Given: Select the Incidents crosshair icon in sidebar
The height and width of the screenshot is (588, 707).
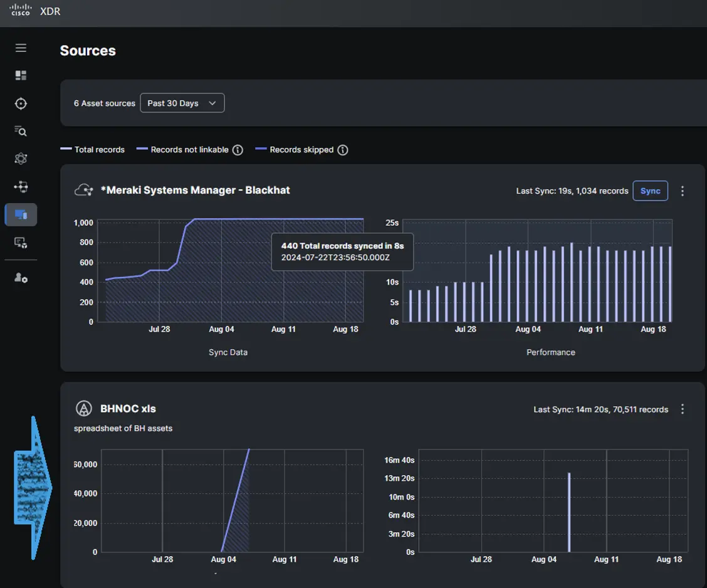Looking at the screenshot, I should click(21, 103).
